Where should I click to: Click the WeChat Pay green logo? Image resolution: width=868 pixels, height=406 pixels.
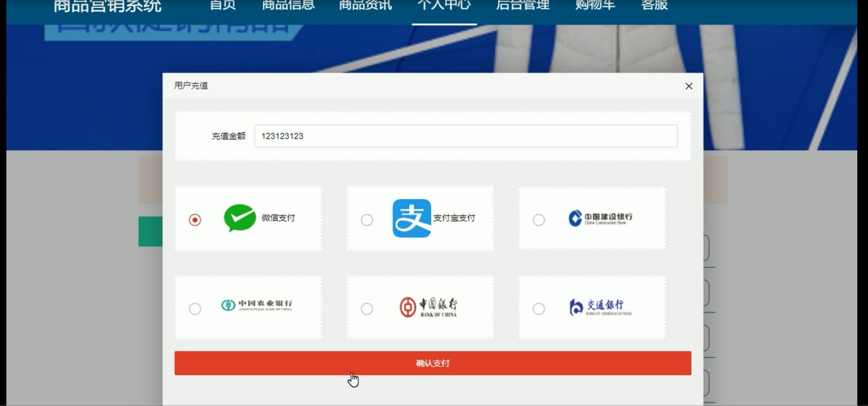pyautogui.click(x=240, y=218)
